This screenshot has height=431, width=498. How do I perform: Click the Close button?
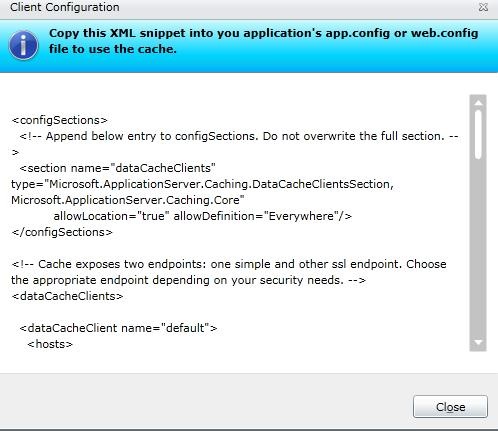[x=450, y=407]
